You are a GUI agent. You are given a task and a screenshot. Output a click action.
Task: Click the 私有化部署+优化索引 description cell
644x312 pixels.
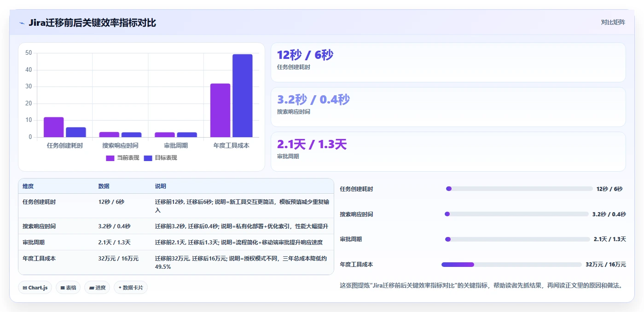coord(242,226)
